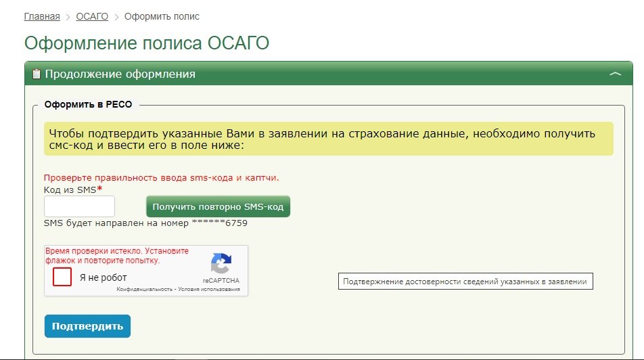Viewport: 644px width, 360px height.
Task: Go to the Главная breadcrumb link
Action: tap(42, 16)
